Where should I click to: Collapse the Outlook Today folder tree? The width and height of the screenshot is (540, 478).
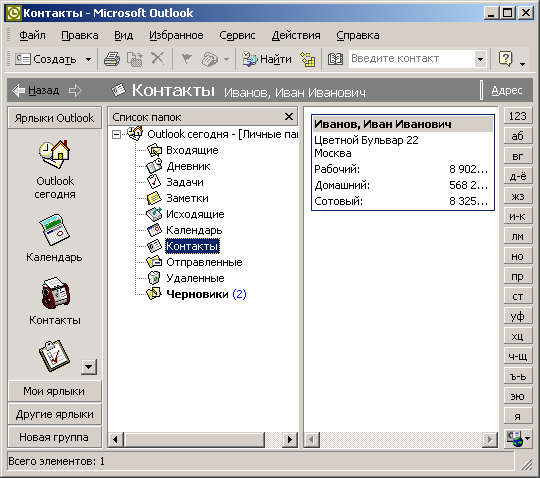click(117, 134)
